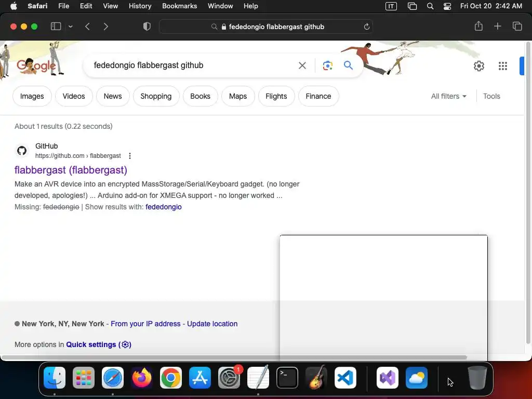This screenshot has width=532, height=399.
Task: Open the Weather app from the dock
Action: pyautogui.click(x=417, y=378)
